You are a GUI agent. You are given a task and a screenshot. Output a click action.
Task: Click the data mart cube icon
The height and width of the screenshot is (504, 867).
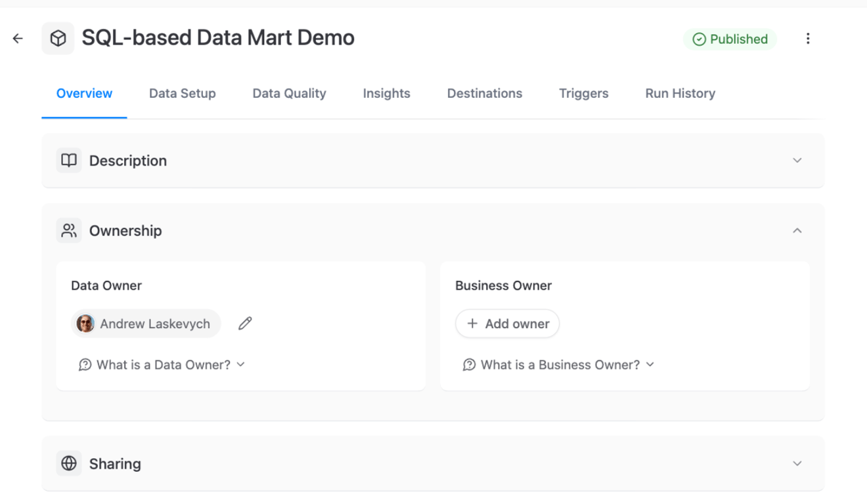click(58, 39)
